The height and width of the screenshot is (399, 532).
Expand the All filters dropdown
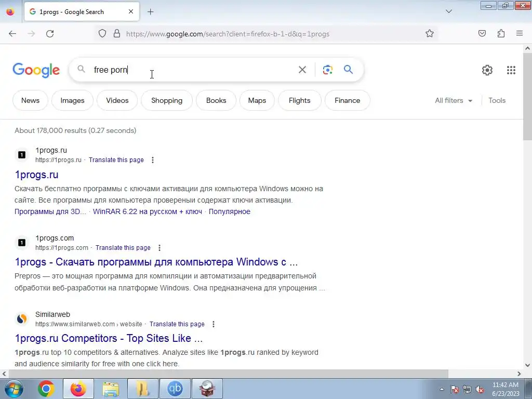tap(454, 100)
